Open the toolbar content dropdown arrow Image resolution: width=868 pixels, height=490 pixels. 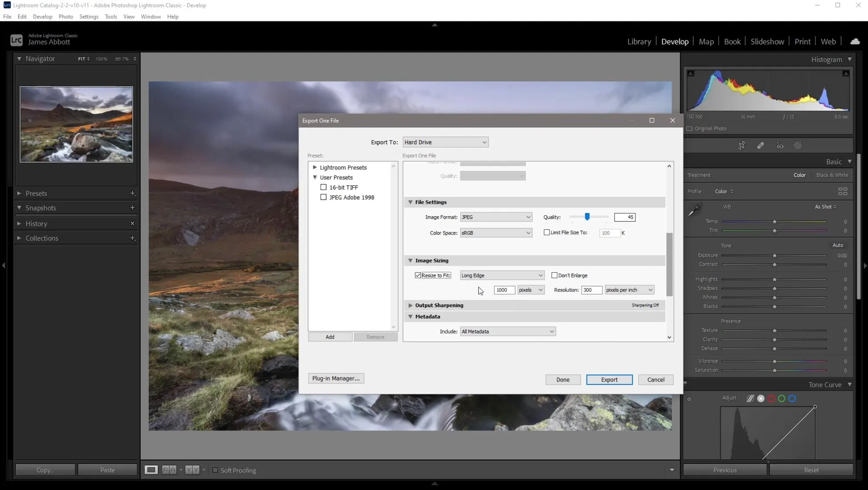pos(672,470)
